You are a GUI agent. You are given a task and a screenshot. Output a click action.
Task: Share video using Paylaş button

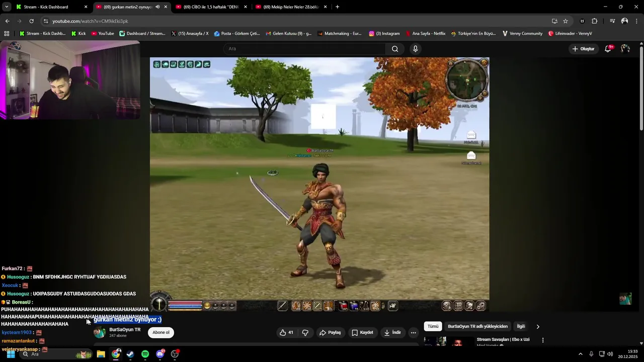[x=330, y=332]
